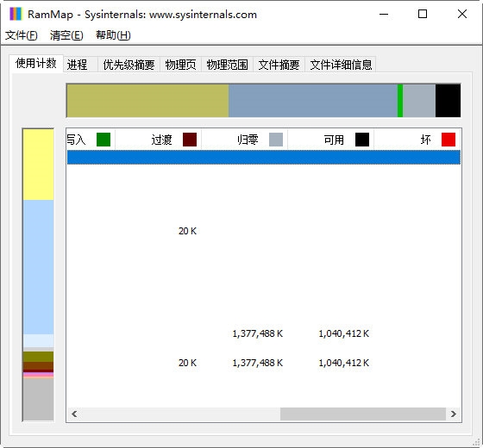Click the horizontal scrollbar thumb
This screenshot has height=448, width=483.
(363, 414)
